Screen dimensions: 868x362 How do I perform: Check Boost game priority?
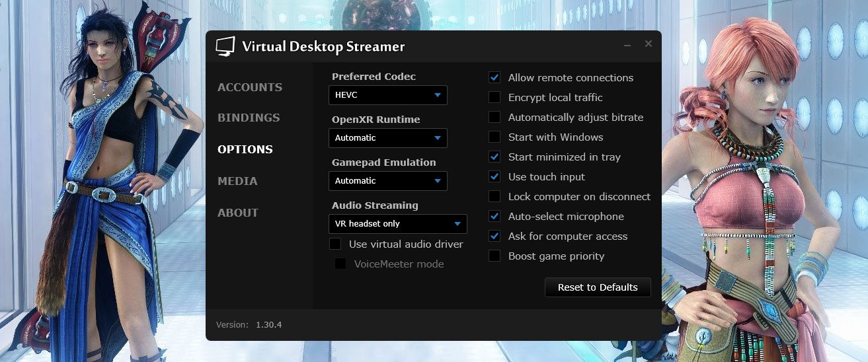tap(494, 256)
